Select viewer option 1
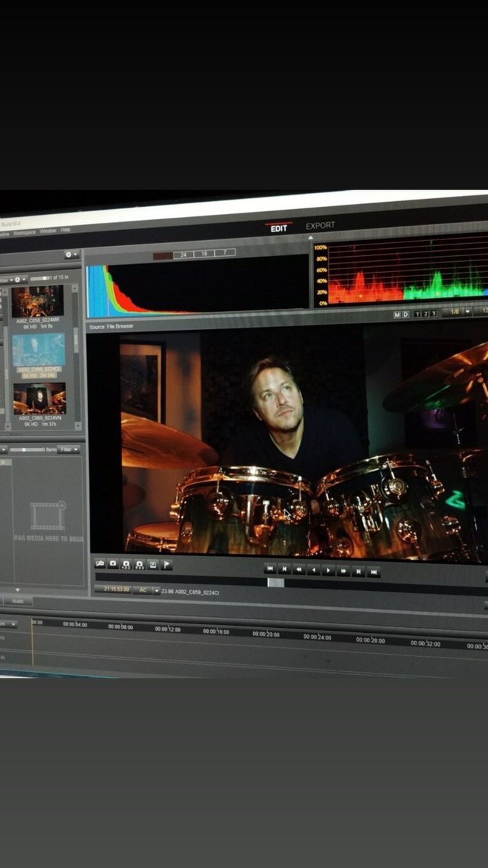The image size is (488, 868). (x=418, y=314)
